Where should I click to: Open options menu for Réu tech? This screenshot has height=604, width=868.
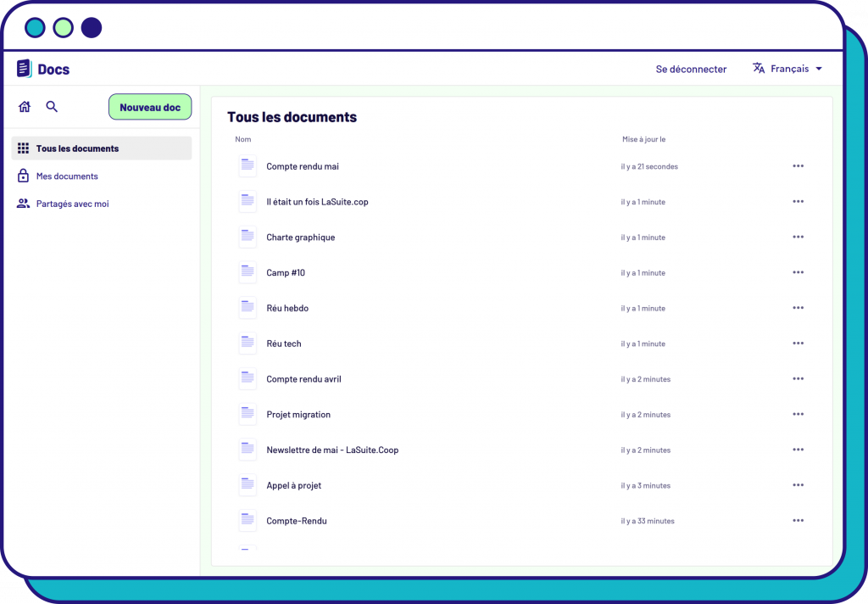pyautogui.click(x=798, y=343)
